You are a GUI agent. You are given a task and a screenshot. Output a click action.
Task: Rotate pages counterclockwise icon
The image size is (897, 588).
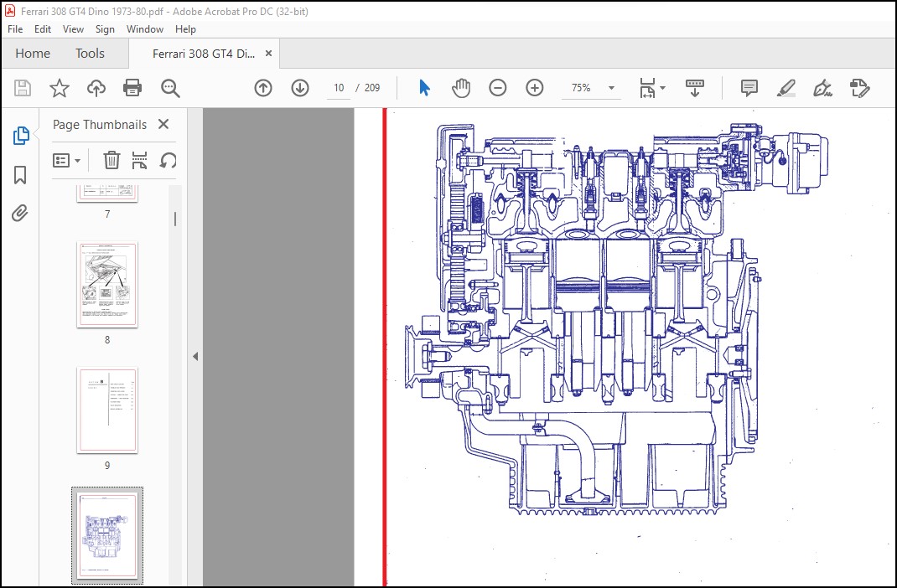click(168, 161)
